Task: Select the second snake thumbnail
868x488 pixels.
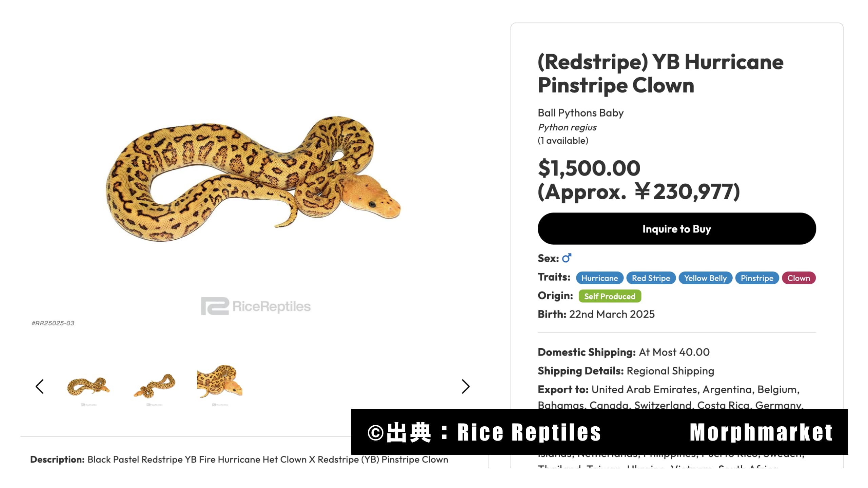Action: coord(155,386)
